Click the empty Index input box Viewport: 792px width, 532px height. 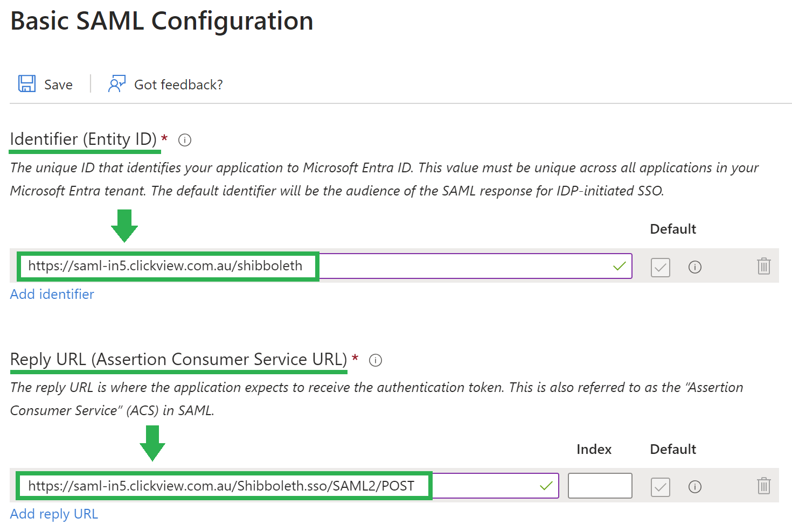coord(600,486)
